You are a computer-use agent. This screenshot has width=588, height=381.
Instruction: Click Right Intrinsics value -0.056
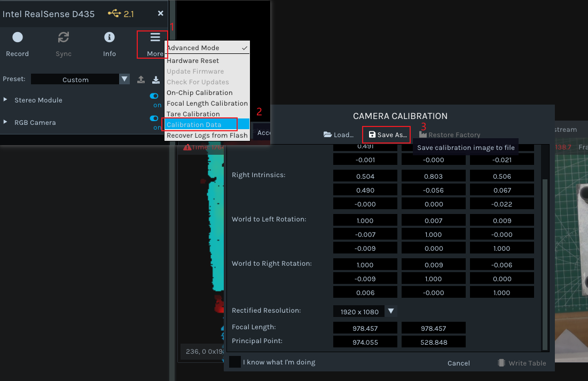click(433, 190)
